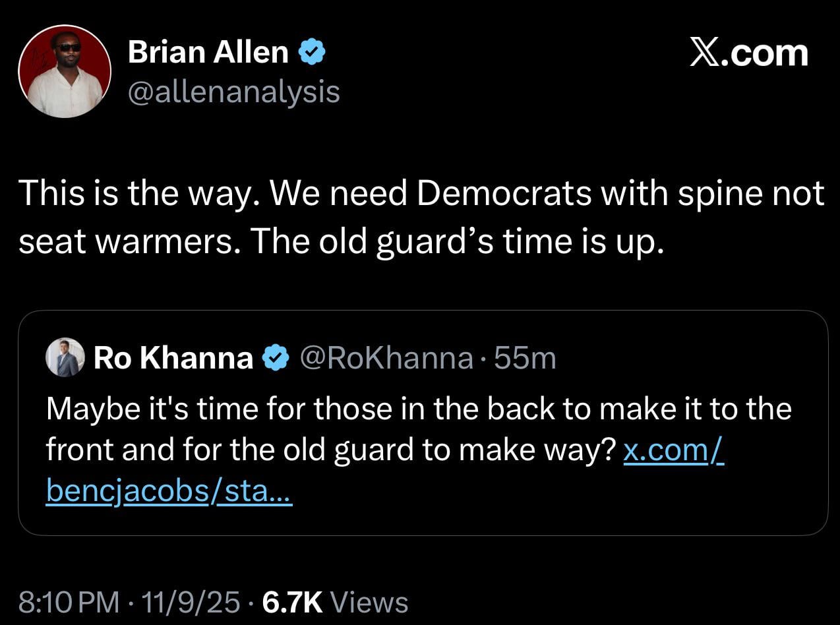Click the Brian Allen display name

pos(208,52)
